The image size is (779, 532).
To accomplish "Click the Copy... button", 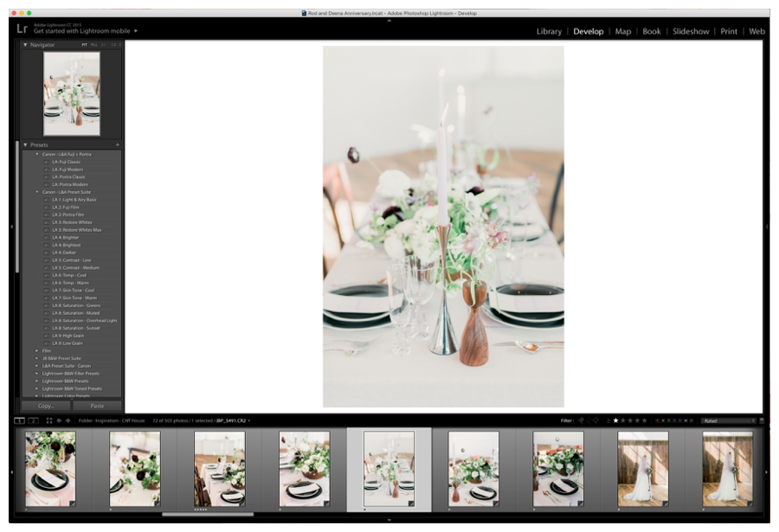I will point(46,406).
